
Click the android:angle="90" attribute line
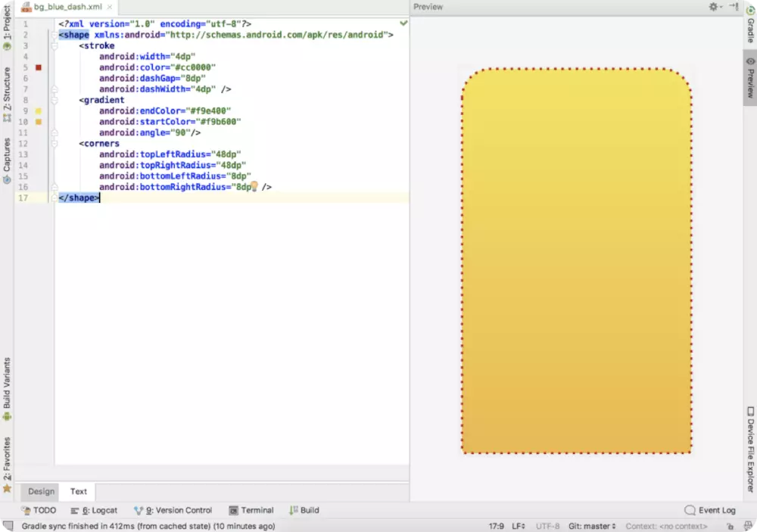pos(150,132)
